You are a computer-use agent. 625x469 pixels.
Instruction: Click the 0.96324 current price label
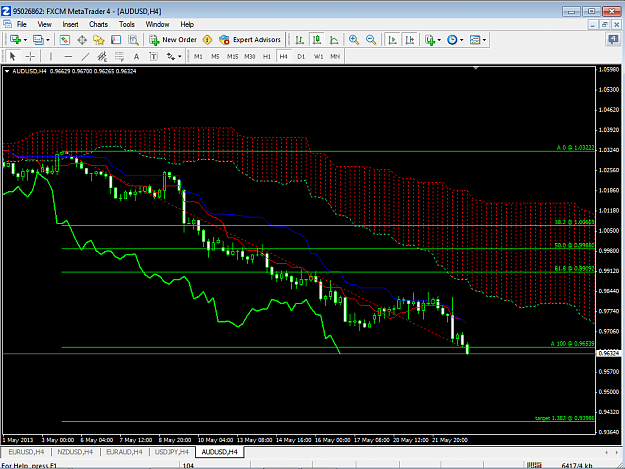609,353
